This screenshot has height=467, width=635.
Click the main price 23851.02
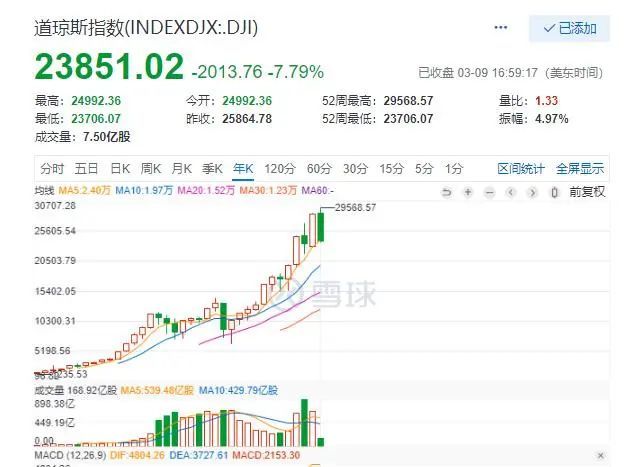pyautogui.click(x=109, y=66)
